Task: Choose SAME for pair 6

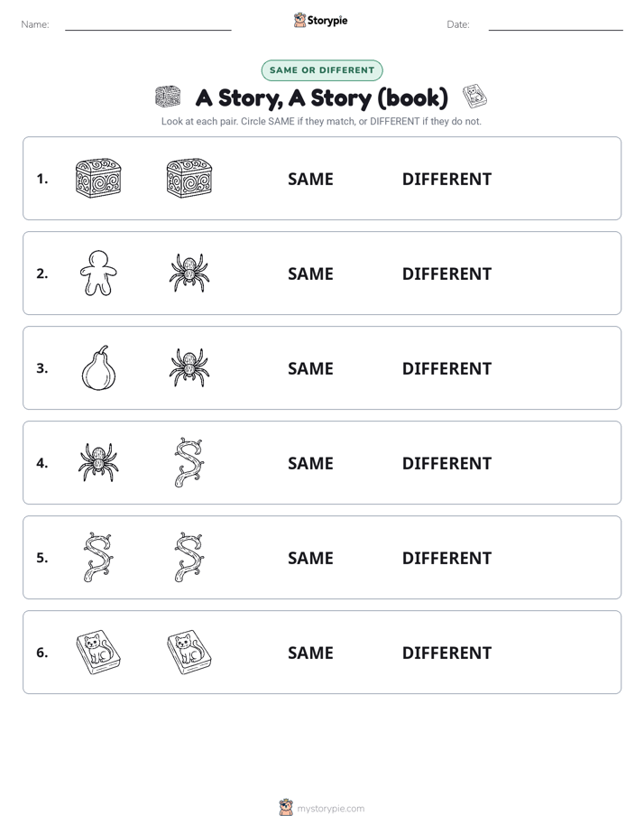Action: pyautogui.click(x=310, y=653)
